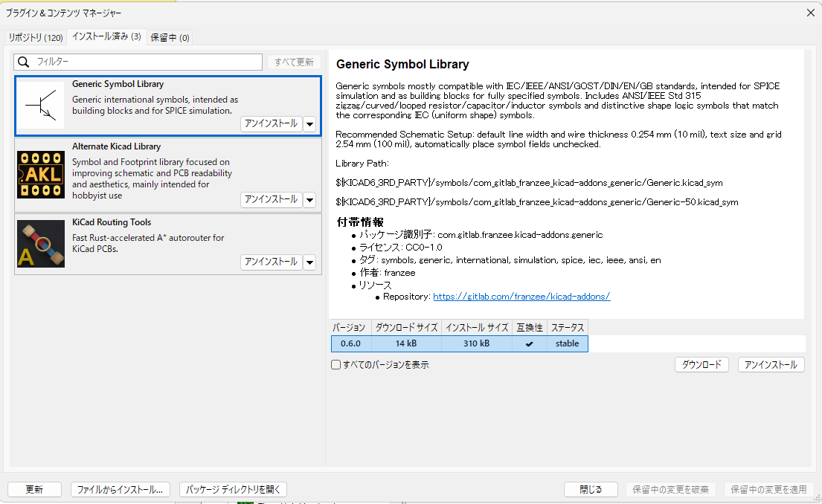Uninstall Generic Symbol Library from list
822x504 pixels.
tap(271, 123)
